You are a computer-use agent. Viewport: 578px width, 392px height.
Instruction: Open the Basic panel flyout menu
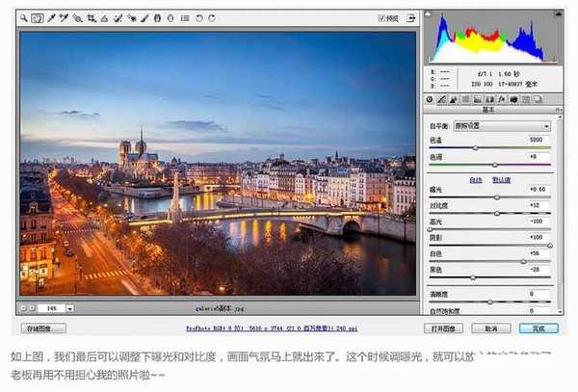(x=559, y=110)
